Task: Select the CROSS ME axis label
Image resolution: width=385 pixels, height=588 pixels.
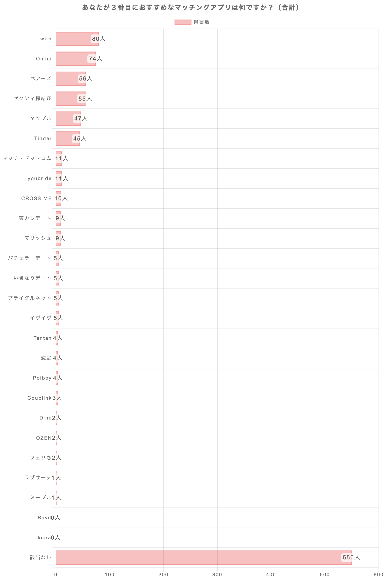Action: tap(36, 198)
